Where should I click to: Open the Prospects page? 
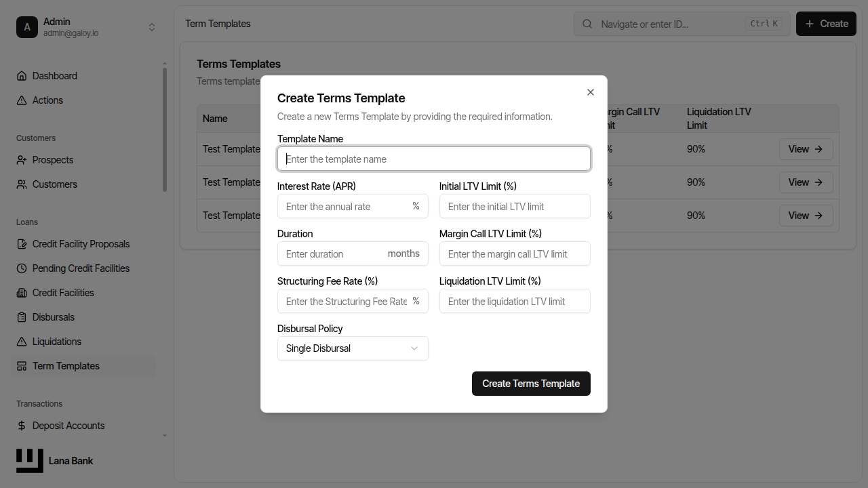[x=53, y=160]
